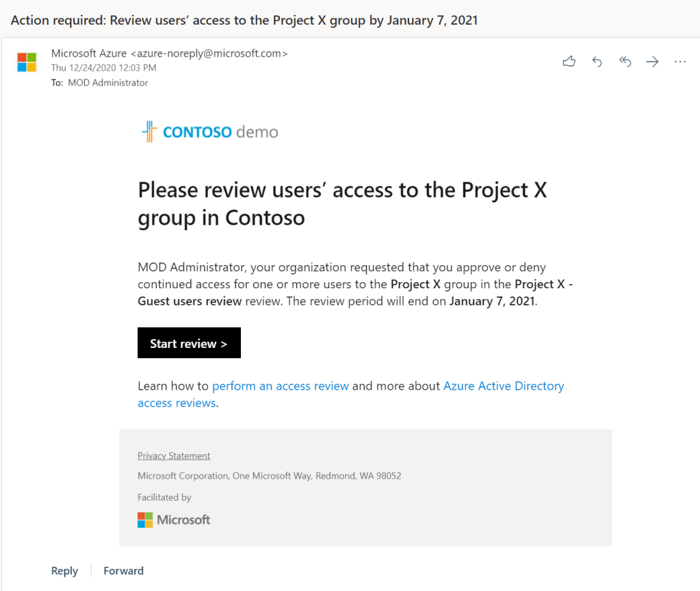700x591 pixels.
Task: Click the Contoso demo logo
Action: pos(209,131)
